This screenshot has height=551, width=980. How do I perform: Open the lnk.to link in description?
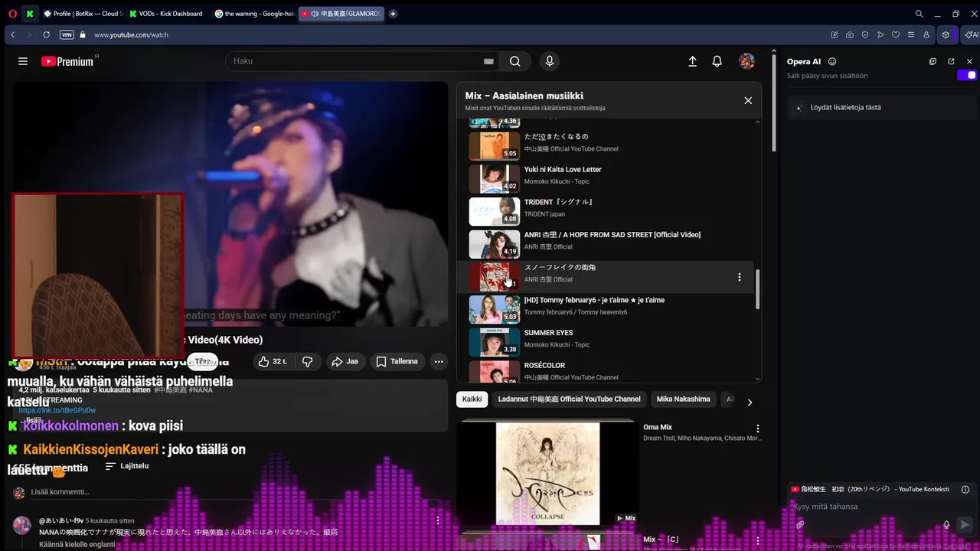pos(57,410)
